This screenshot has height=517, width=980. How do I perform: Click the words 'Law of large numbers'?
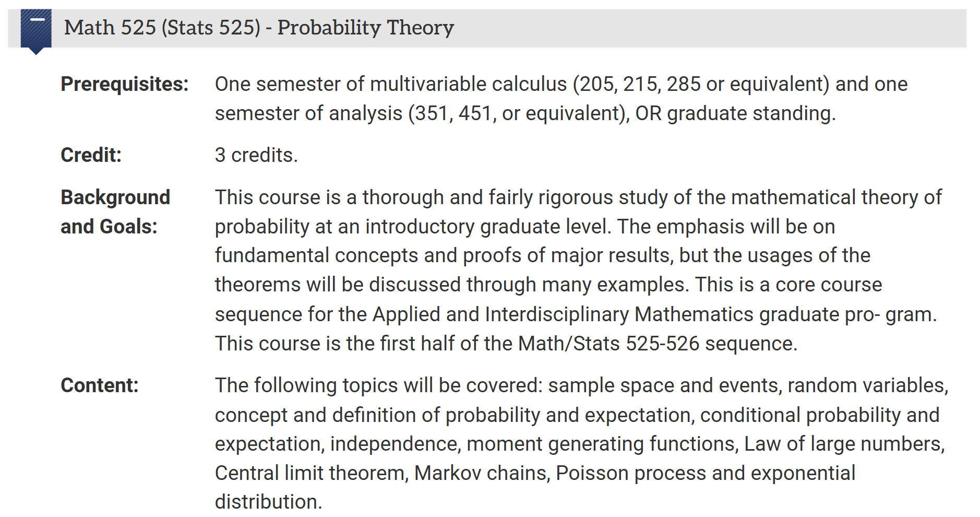[842, 444]
